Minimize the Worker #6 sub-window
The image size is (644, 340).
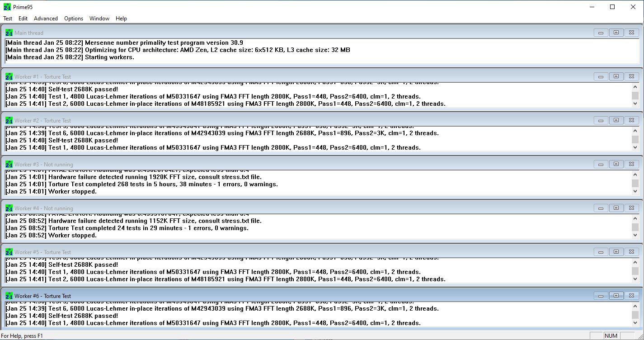pos(601,296)
